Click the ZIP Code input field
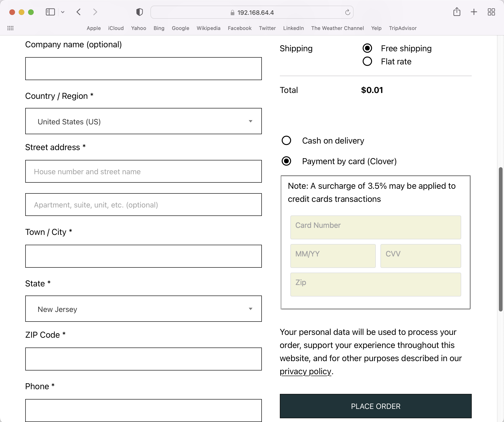The height and width of the screenshot is (422, 504). pos(143,359)
